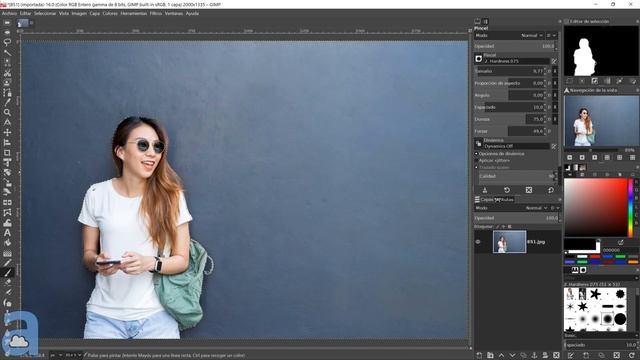Screen dimensions: 640x360
Task: Select the Color Picker eyedropper tool
Action: (7, 102)
